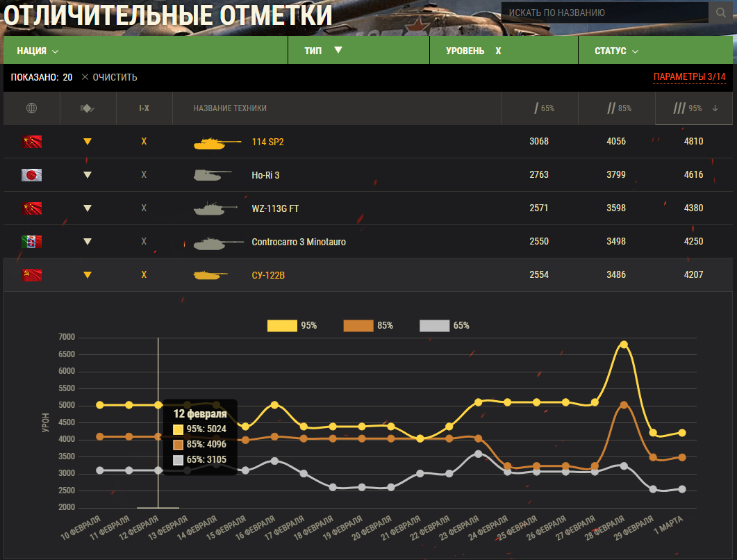Click the 85% peak point on 28 февраля
This screenshot has width=737, height=560.
coord(624,404)
